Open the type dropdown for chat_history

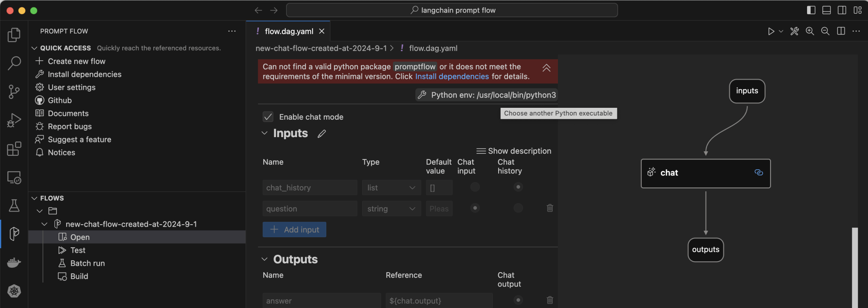click(391, 188)
